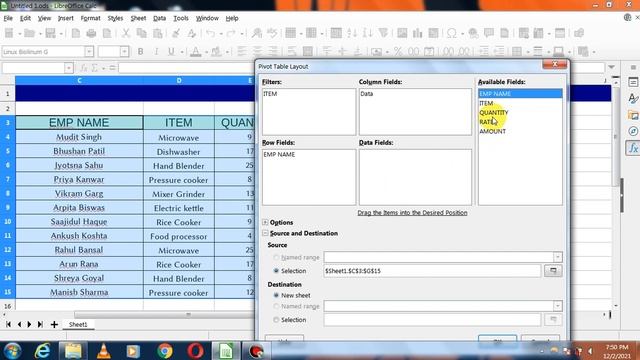The height and width of the screenshot is (360, 640).
Task: Open the File menu
Action: point(8,18)
